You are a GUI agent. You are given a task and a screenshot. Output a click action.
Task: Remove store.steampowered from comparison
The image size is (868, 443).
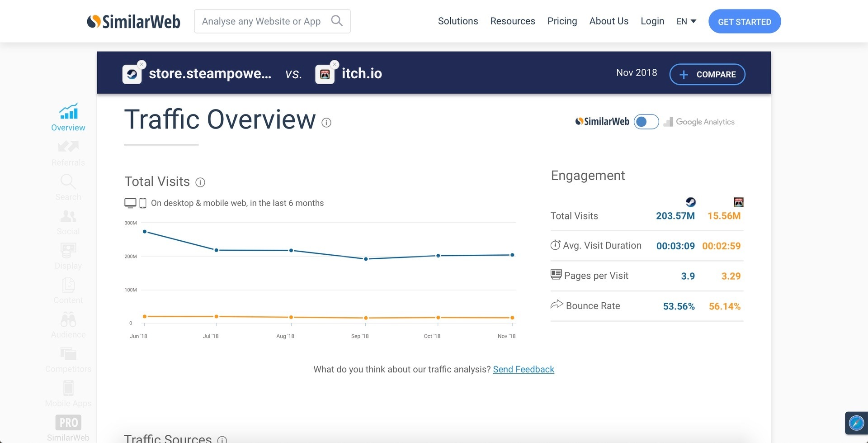coord(142,64)
